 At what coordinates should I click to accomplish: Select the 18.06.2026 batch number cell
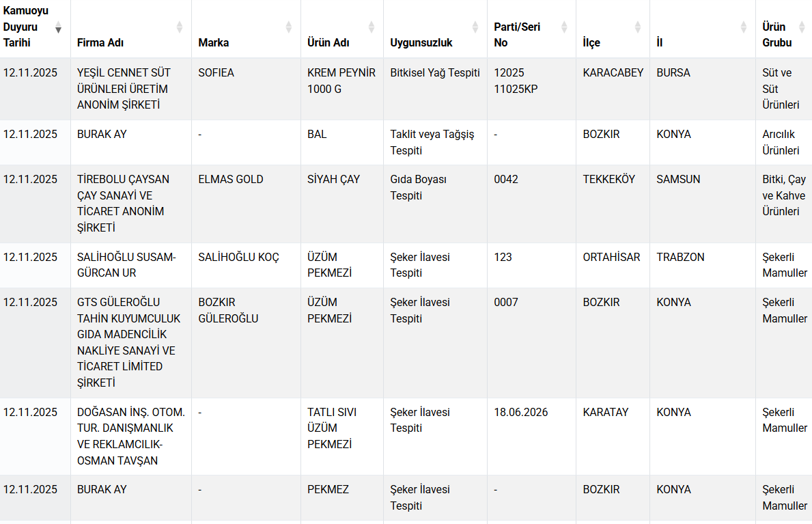[520, 412]
